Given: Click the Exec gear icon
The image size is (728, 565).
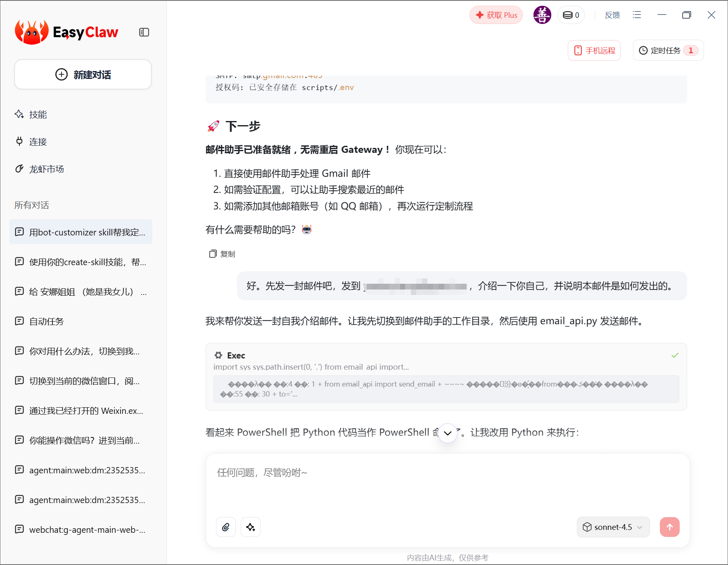Looking at the screenshot, I should 218,355.
